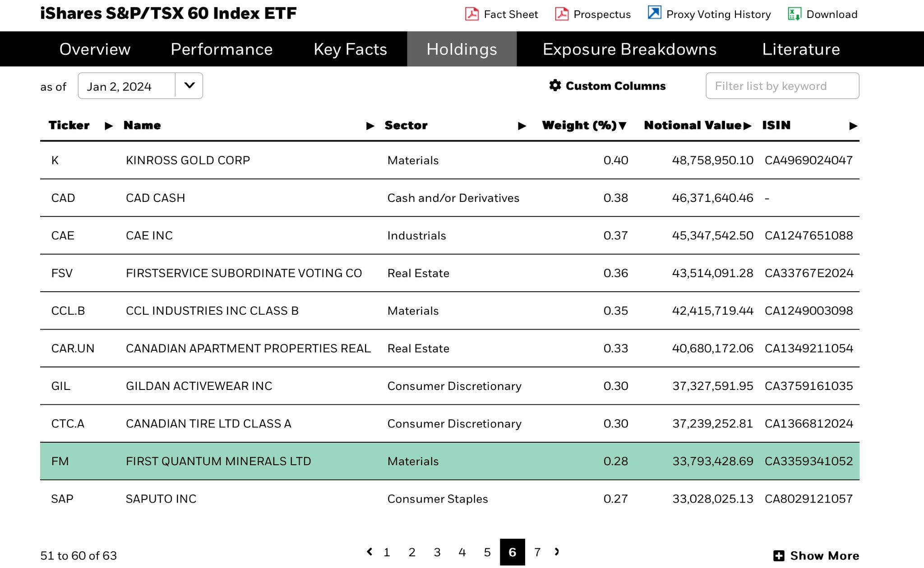Click the Show More plus icon

779,555
